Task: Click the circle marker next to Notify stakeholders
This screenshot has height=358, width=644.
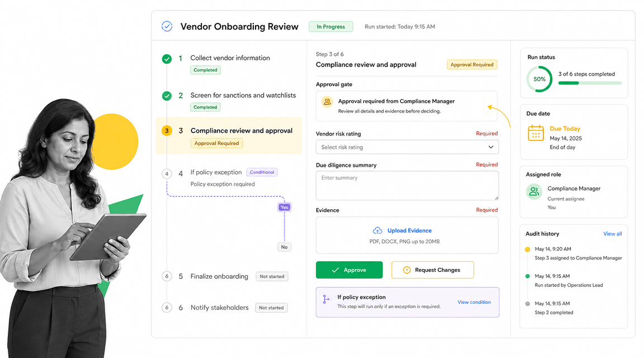Action: click(167, 308)
